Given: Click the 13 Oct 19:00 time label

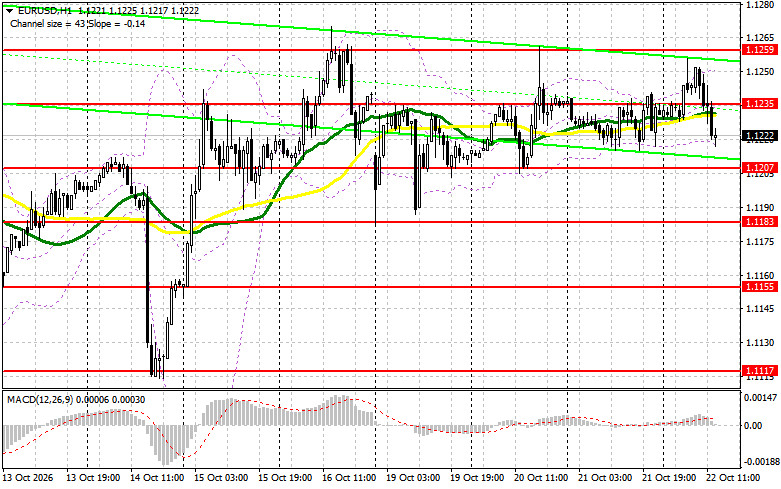Looking at the screenshot, I should 93,478.
